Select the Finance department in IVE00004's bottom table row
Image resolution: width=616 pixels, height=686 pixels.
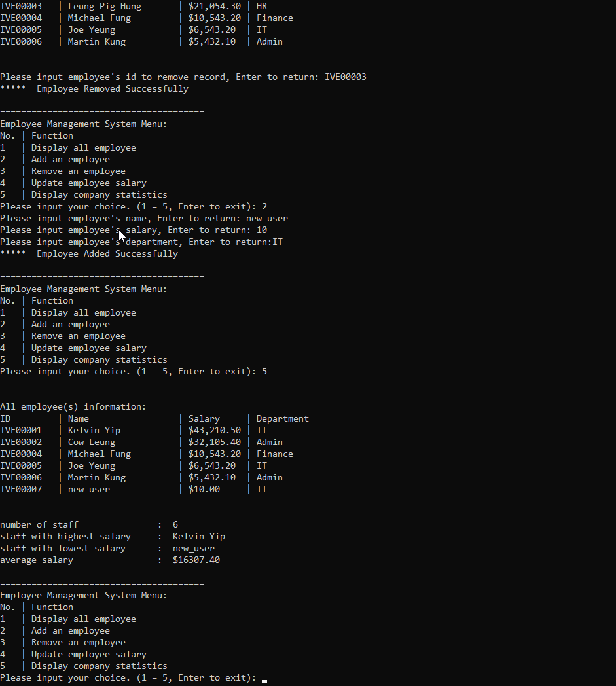[x=274, y=454]
